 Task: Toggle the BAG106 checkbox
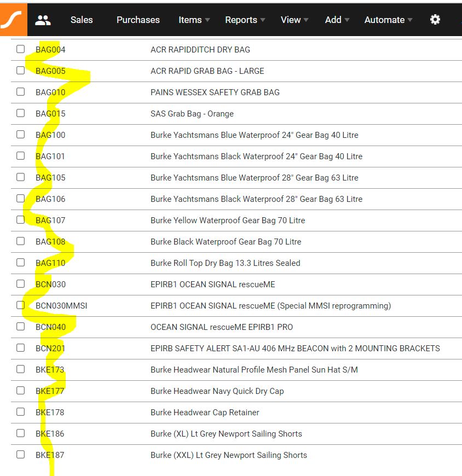pos(21,198)
